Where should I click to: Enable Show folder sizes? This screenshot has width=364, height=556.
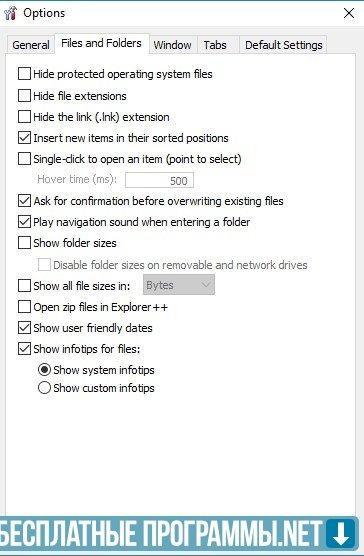[24, 243]
